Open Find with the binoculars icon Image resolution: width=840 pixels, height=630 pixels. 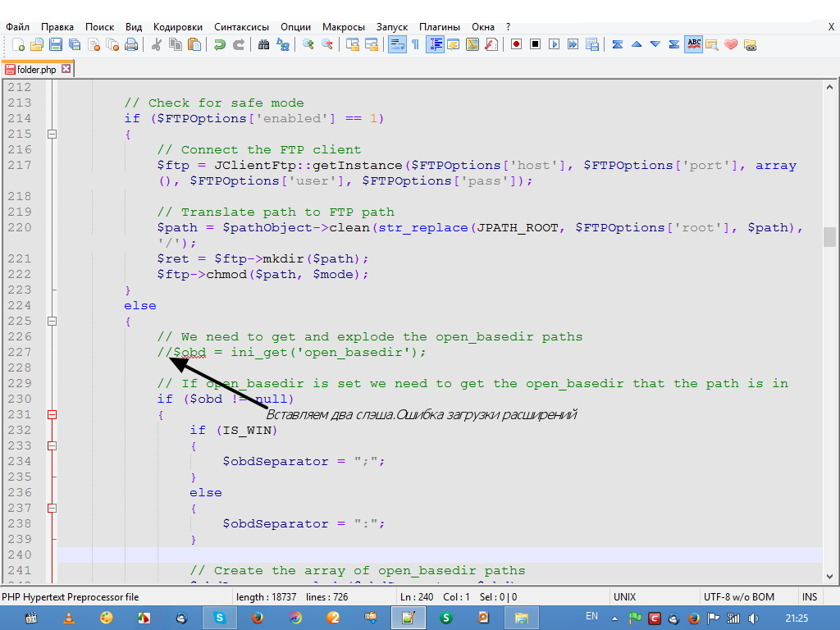pos(263,45)
